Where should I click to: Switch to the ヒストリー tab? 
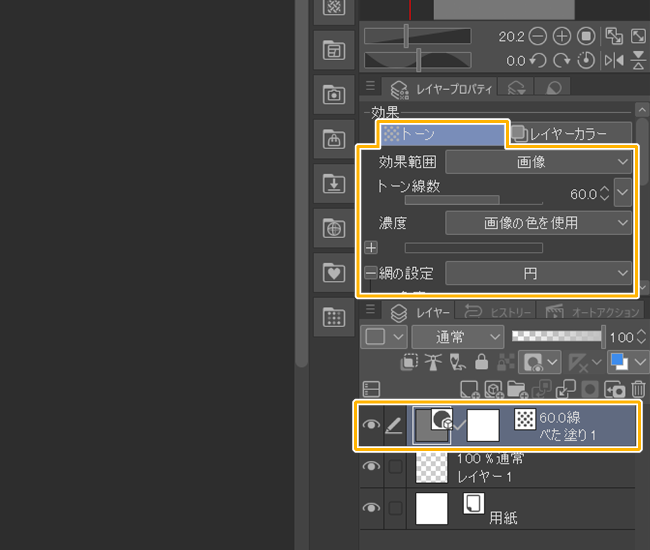496,312
